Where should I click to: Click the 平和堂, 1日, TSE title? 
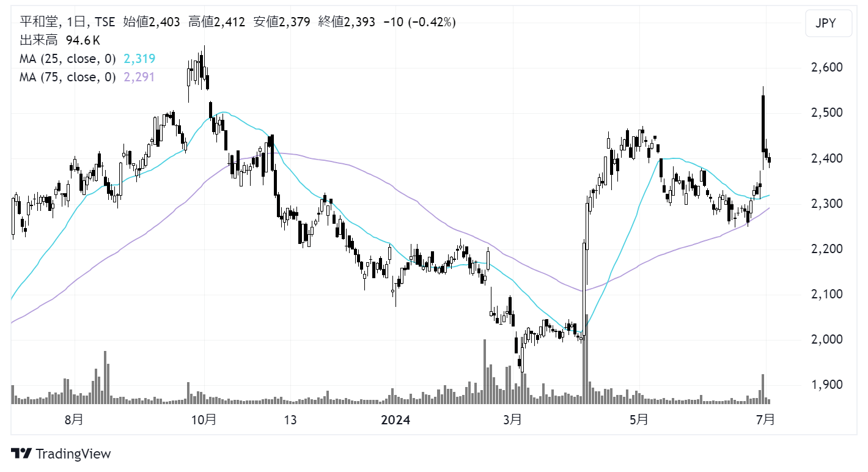pyautogui.click(x=68, y=23)
